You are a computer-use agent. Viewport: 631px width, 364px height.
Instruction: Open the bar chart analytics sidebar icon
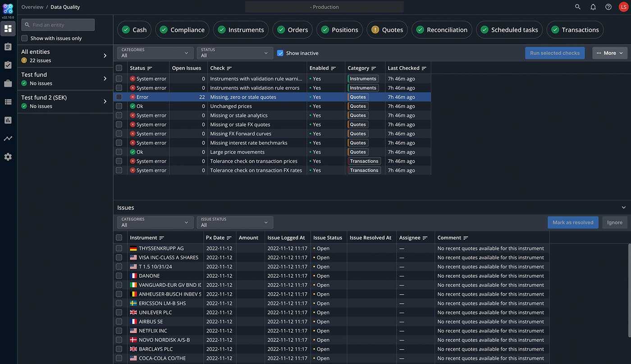(x=8, y=119)
